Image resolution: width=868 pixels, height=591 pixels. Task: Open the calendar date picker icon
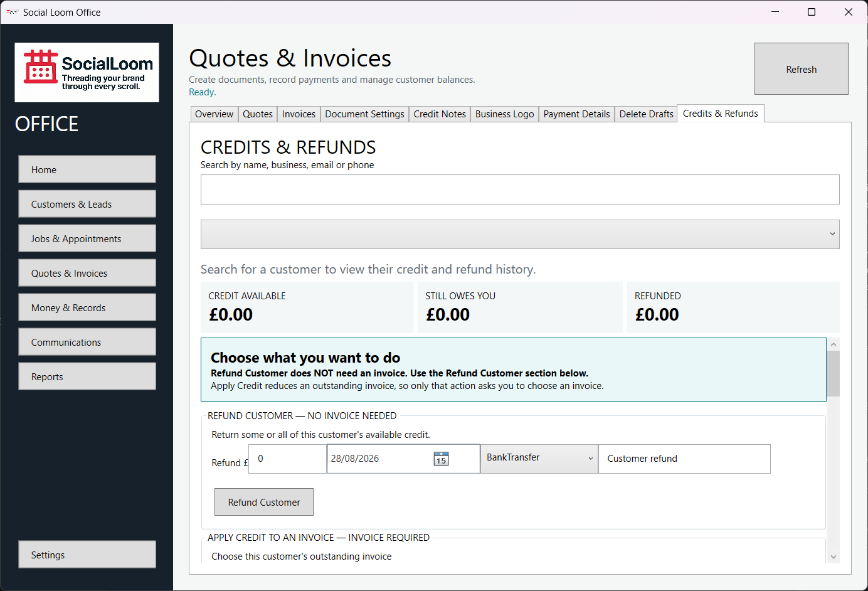point(441,459)
